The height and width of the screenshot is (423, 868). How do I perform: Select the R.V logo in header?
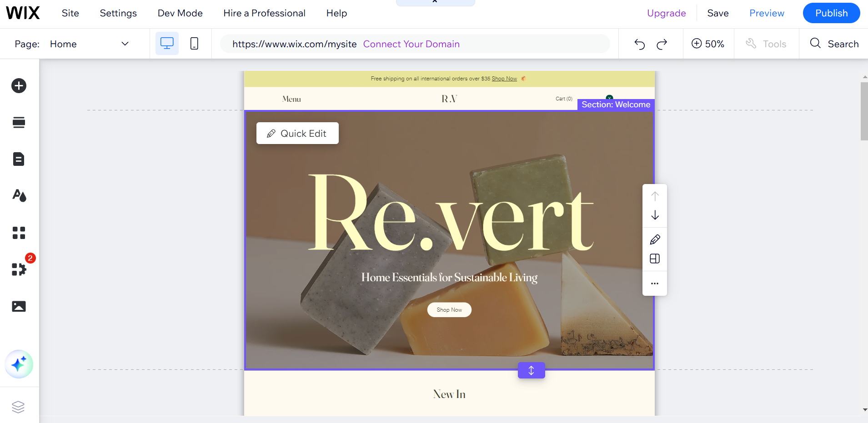click(449, 99)
